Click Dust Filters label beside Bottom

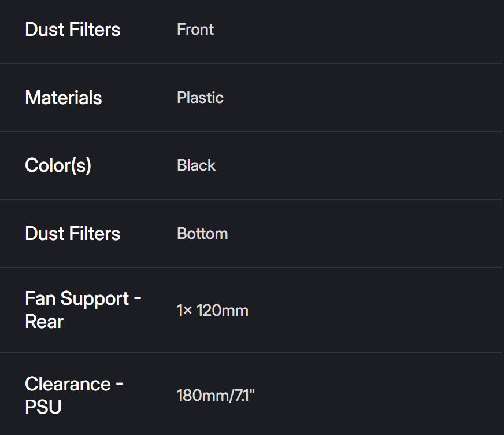[72, 234]
